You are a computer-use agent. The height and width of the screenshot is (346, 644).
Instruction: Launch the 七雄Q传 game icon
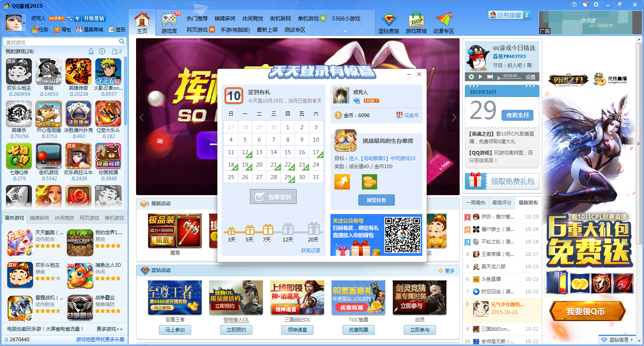click(19, 156)
